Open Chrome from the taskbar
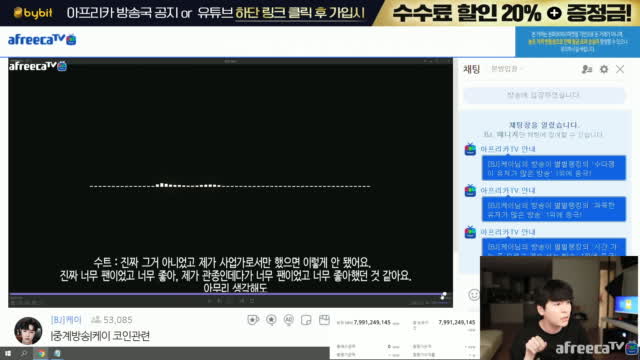 41,353
